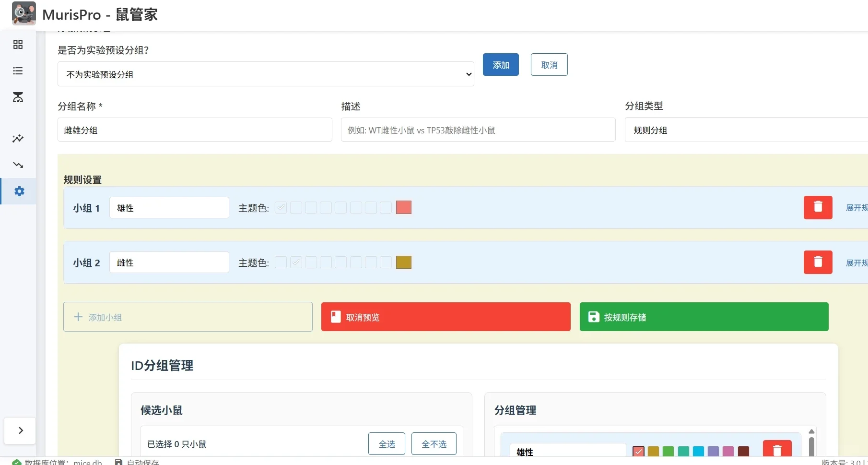Save groups with the 按规则存储 button

[x=704, y=317]
